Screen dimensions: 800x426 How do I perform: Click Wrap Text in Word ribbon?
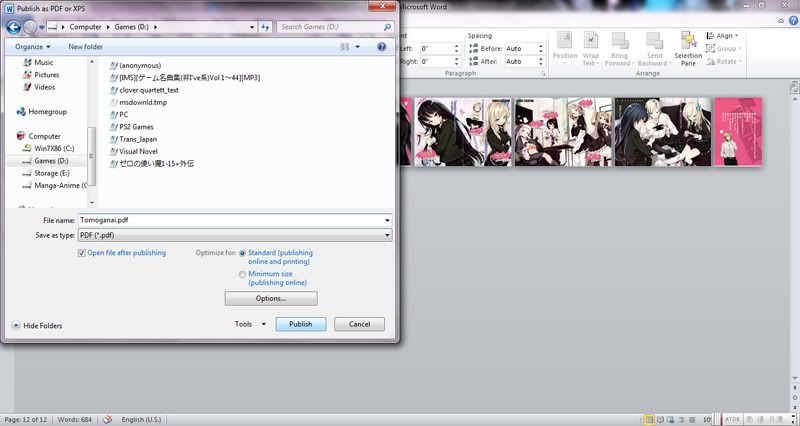tap(590, 48)
